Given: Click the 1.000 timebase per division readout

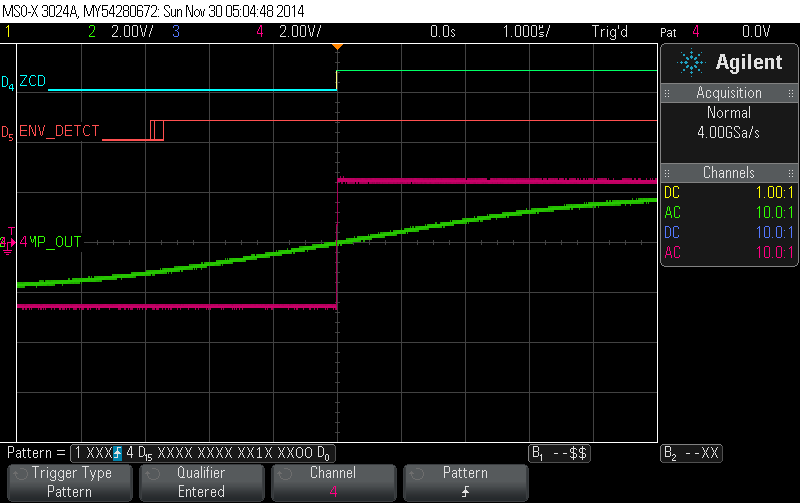Looking at the screenshot, I should (523, 32).
